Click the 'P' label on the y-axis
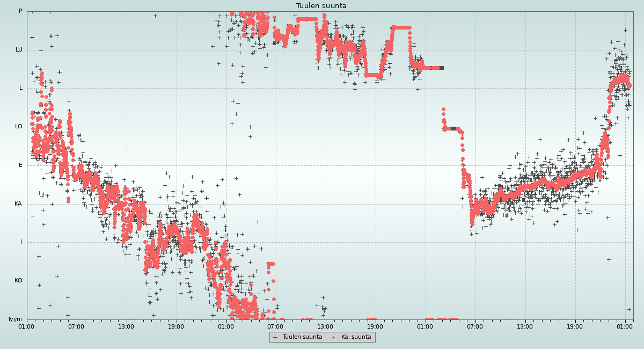 click(20, 11)
